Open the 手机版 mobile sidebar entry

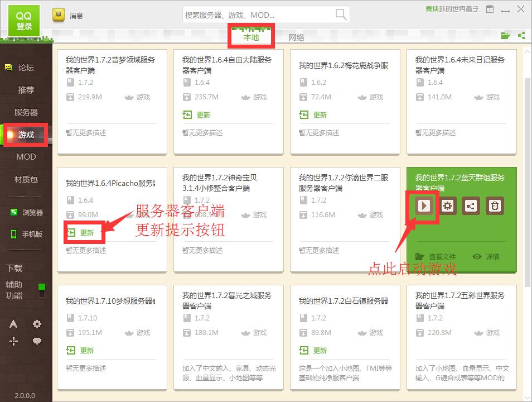(x=26, y=234)
